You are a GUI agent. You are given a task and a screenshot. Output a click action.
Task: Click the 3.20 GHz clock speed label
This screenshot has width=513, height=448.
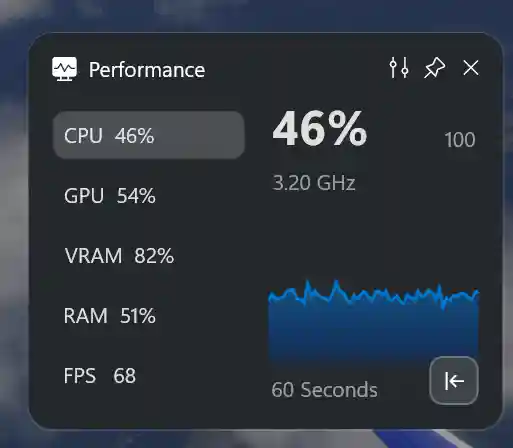314,183
